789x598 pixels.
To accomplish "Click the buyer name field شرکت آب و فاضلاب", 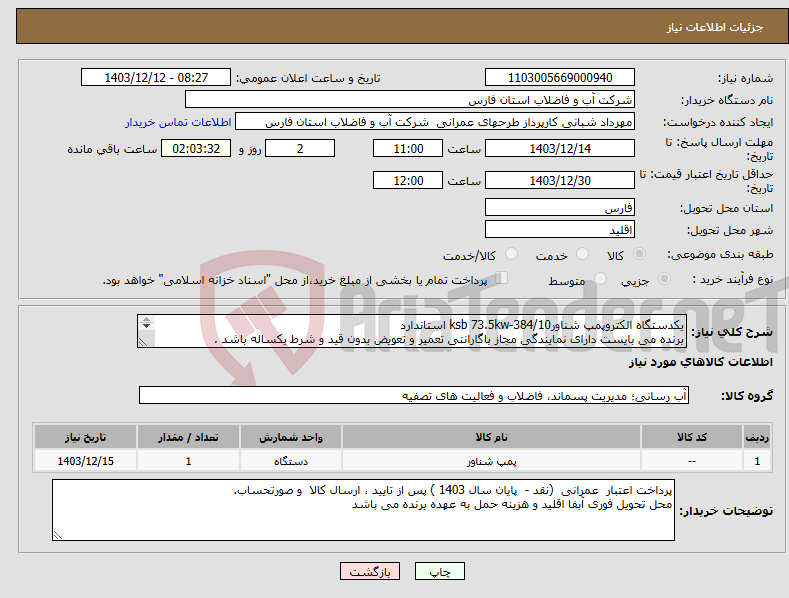I will 410,100.
